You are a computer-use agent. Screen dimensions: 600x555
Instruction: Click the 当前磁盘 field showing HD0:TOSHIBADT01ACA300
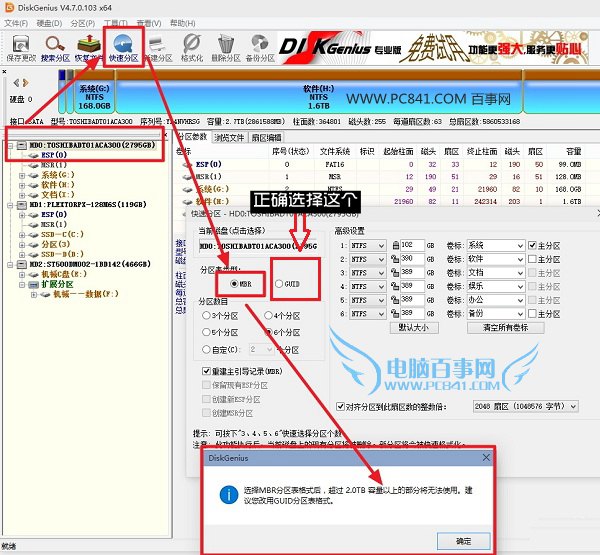tap(258, 246)
